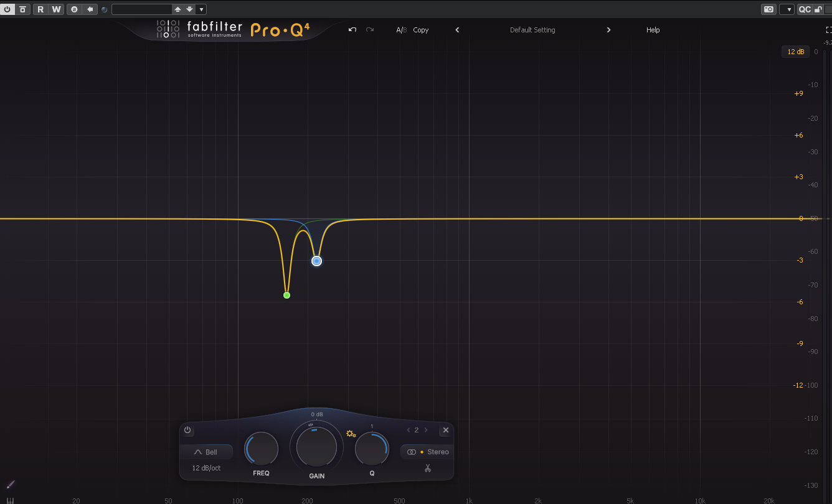
Task: Open the 12 dB/oct slope dropdown
Action: coord(206,468)
